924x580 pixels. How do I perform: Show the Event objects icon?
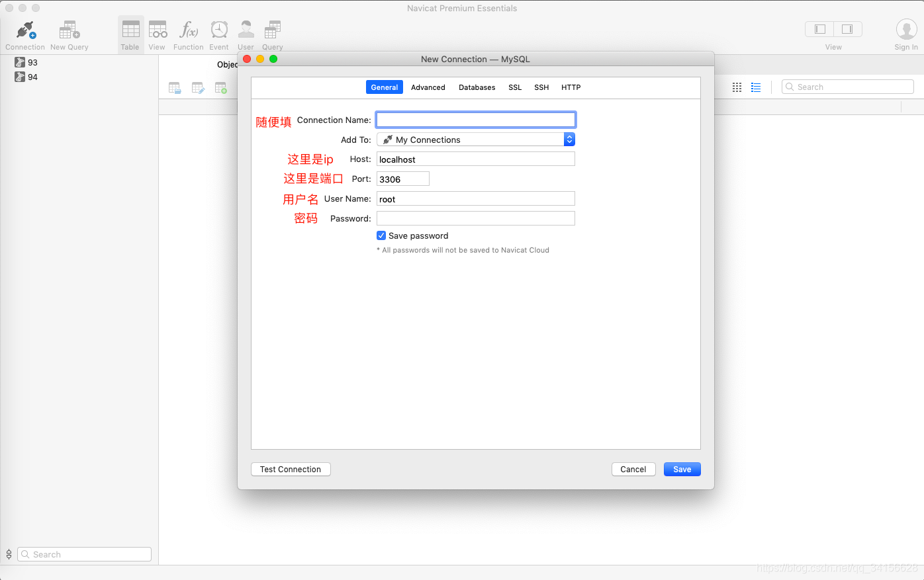click(219, 30)
